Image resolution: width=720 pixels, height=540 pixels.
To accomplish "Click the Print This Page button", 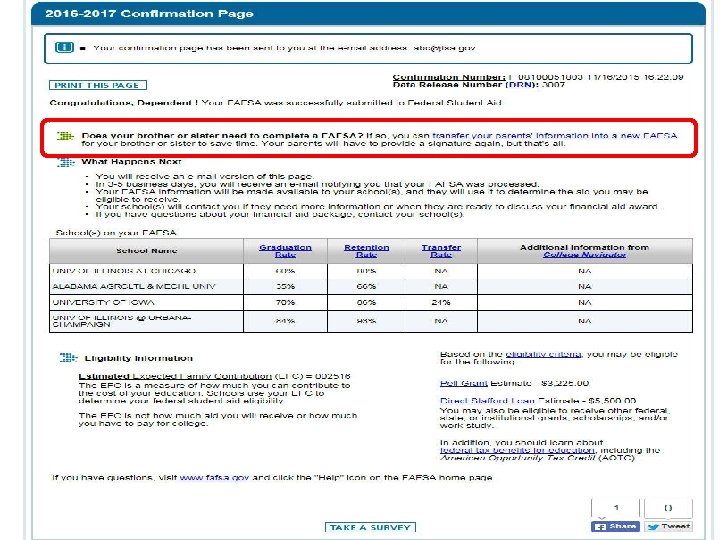I will 98,85.
